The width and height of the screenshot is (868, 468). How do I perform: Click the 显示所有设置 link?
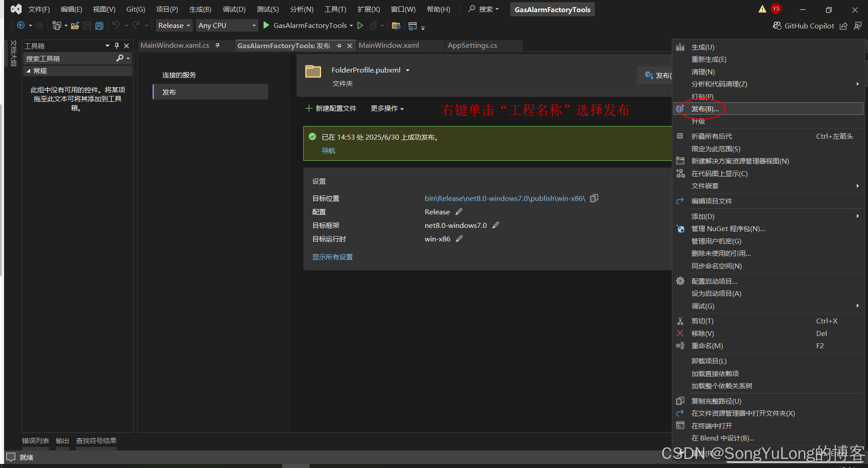click(x=332, y=257)
